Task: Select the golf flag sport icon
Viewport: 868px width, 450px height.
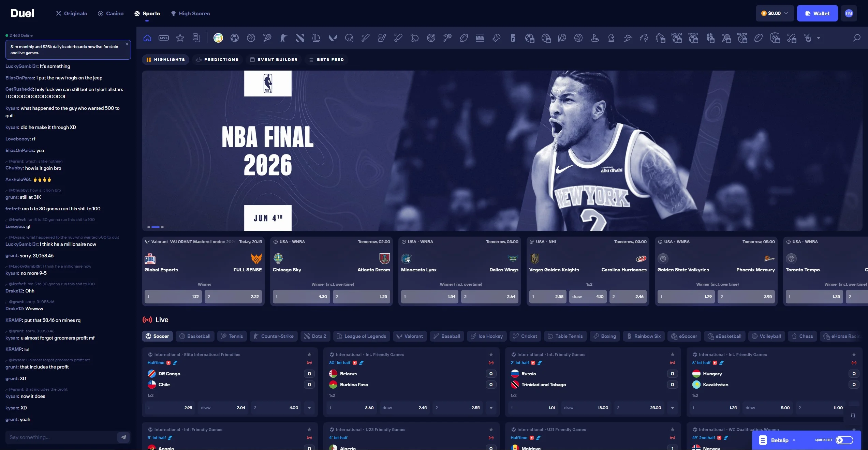Action: click(x=595, y=38)
